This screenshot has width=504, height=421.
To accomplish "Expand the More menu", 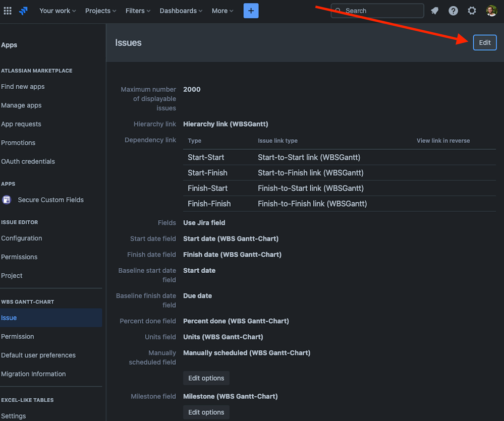I will point(222,11).
